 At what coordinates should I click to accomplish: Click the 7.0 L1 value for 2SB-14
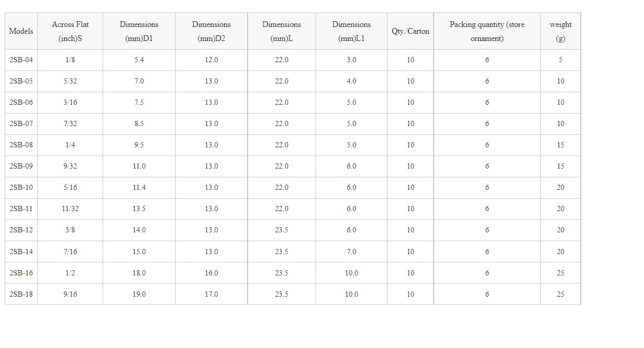(x=351, y=252)
